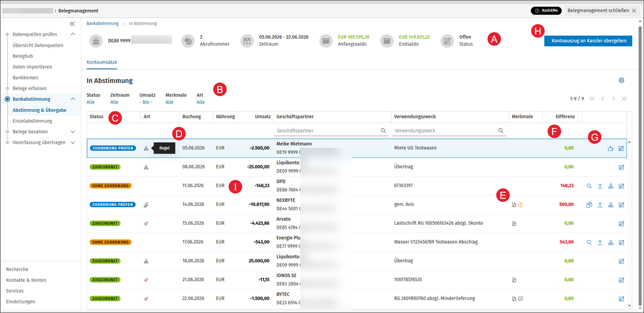Open document suggestions icon in NEXBYTE row

click(589, 205)
